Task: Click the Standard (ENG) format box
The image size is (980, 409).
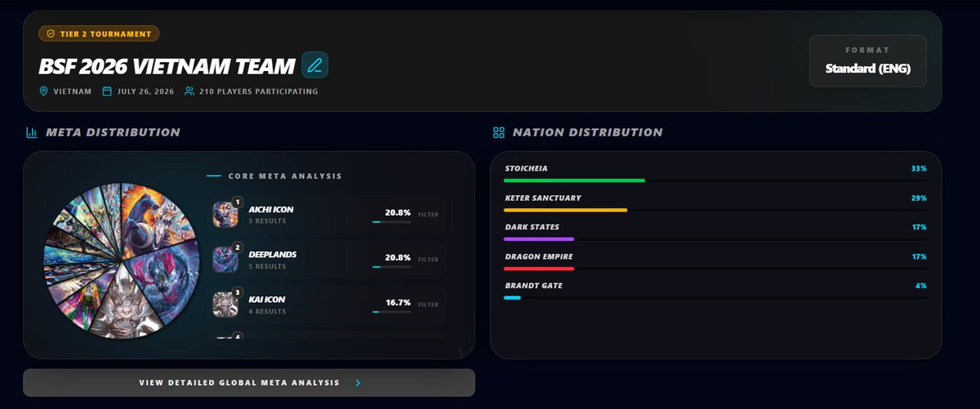Action: pos(868,60)
